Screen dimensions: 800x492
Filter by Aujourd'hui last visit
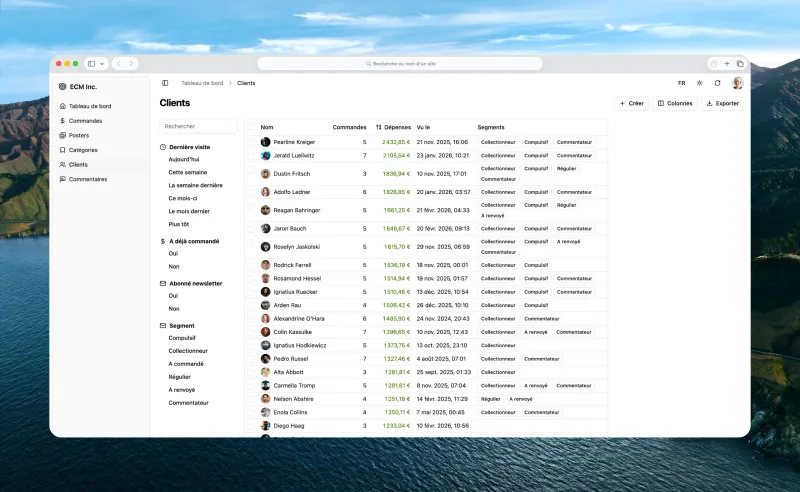pos(184,159)
